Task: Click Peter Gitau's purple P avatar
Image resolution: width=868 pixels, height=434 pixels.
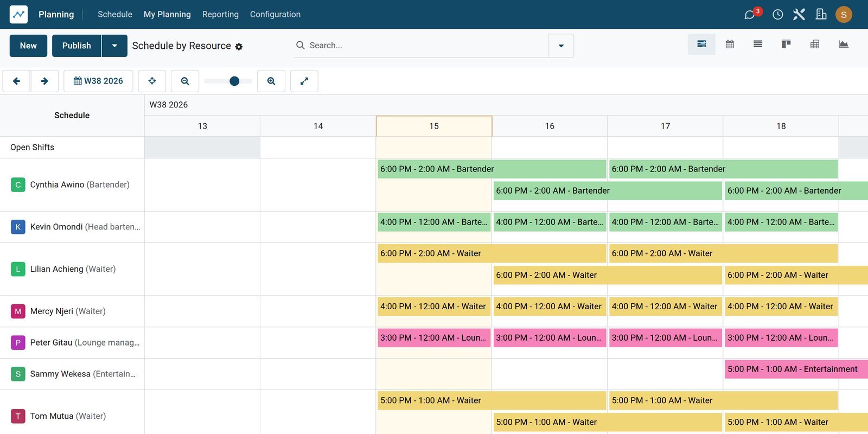Action: pos(18,343)
